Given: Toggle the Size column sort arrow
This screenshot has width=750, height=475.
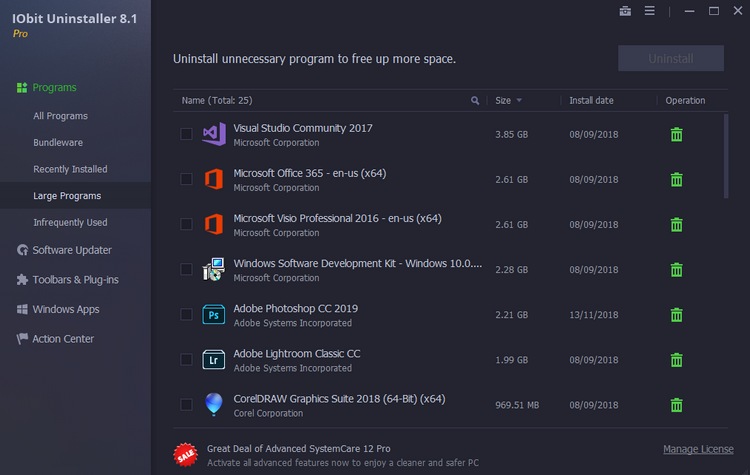Looking at the screenshot, I should [519, 100].
